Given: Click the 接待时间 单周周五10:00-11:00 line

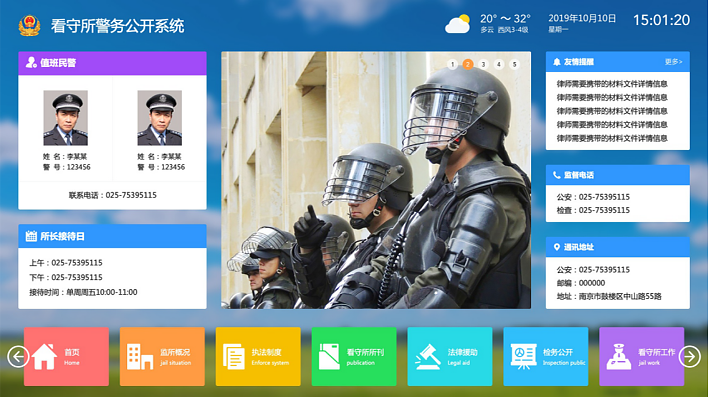Looking at the screenshot, I should point(83,292).
